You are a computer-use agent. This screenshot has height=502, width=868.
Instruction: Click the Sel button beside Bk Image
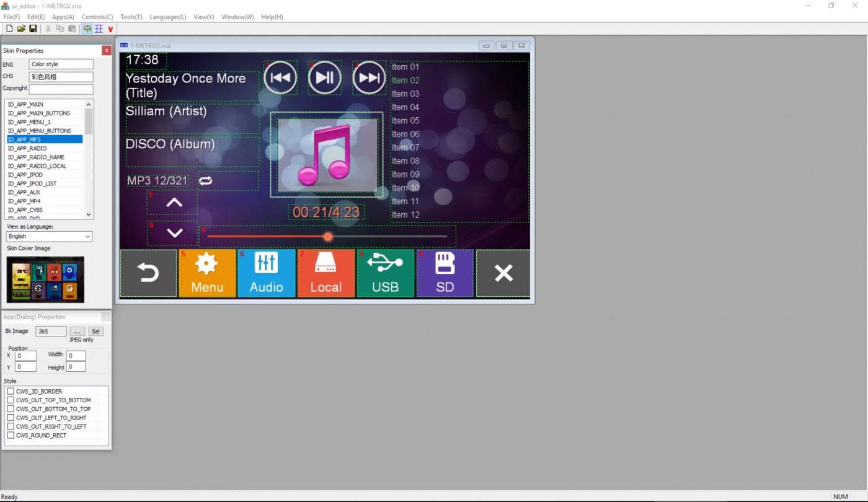point(95,332)
